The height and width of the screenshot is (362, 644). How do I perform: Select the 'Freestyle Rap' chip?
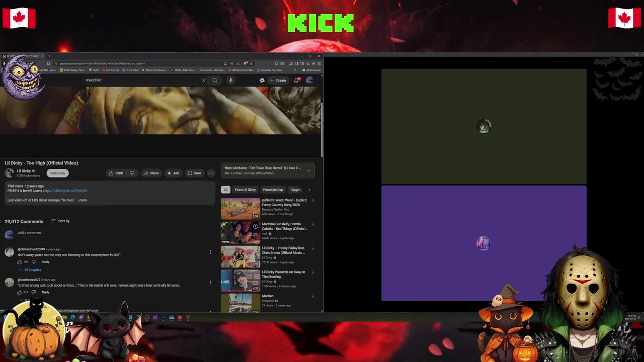(x=273, y=190)
